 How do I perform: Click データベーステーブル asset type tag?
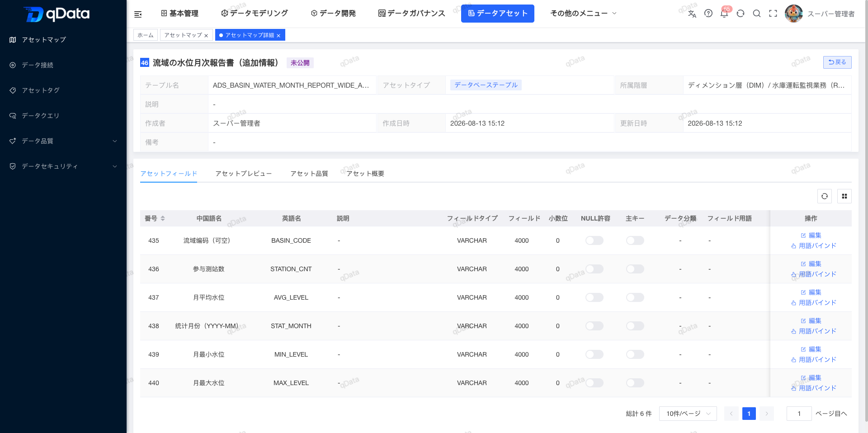coord(486,85)
